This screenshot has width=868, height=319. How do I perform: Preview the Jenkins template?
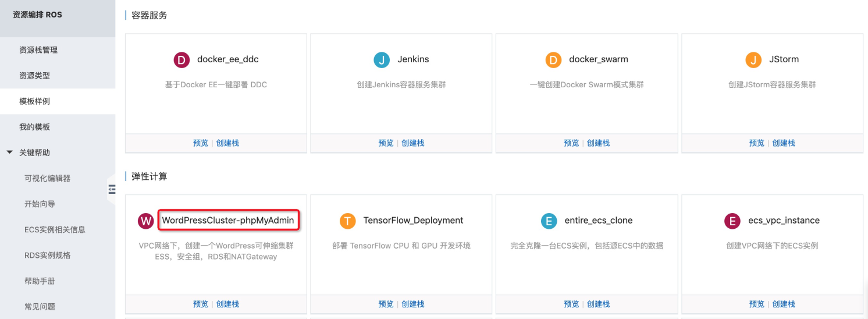[386, 143]
